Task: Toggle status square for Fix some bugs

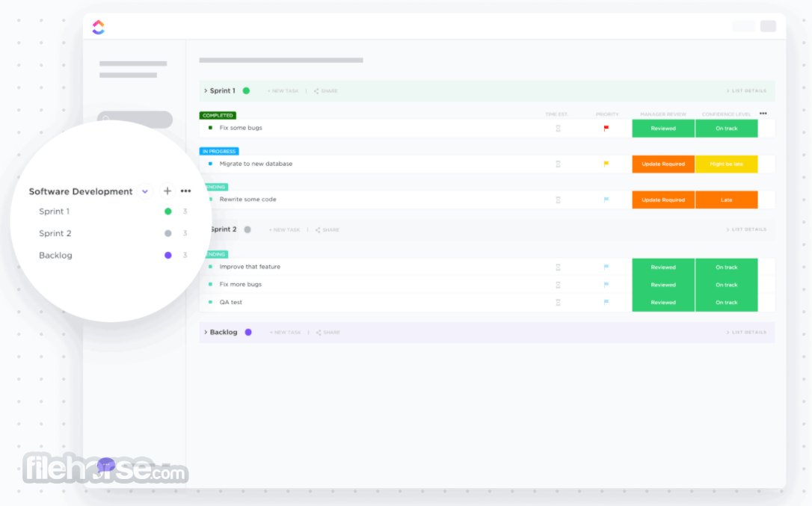Action: (x=210, y=128)
